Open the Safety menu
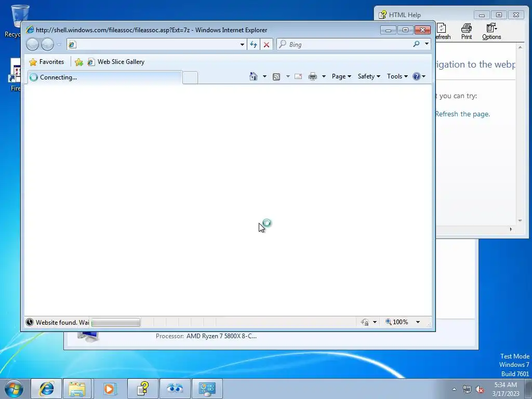The width and height of the screenshot is (532, 399). point(369,76)
